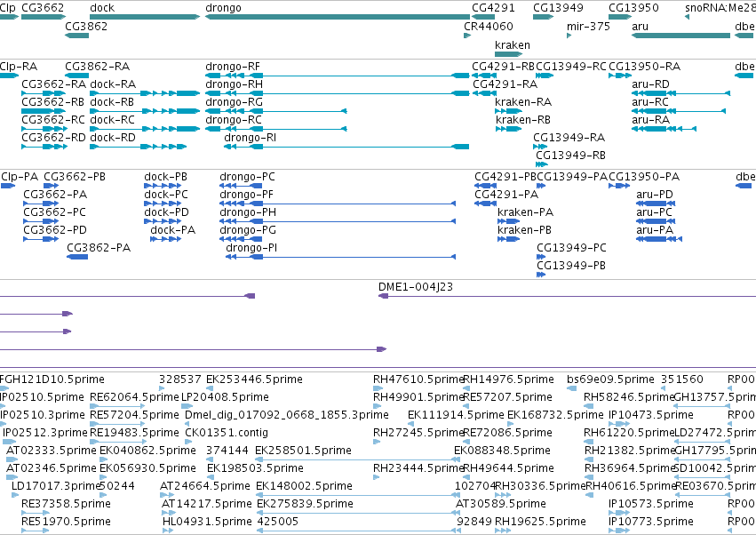Select the CG13949-RA transcript label
756x535 pixels.
569,138
